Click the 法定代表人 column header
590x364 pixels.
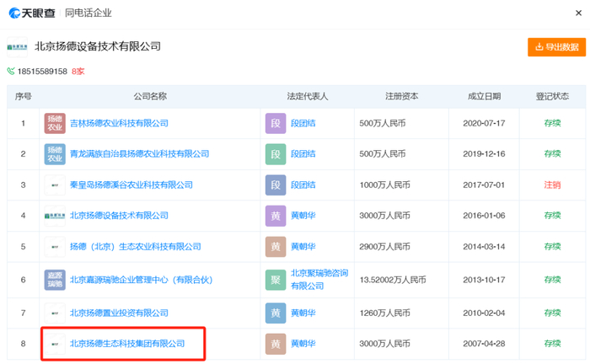pyautogui.click(x=308, y=96)
